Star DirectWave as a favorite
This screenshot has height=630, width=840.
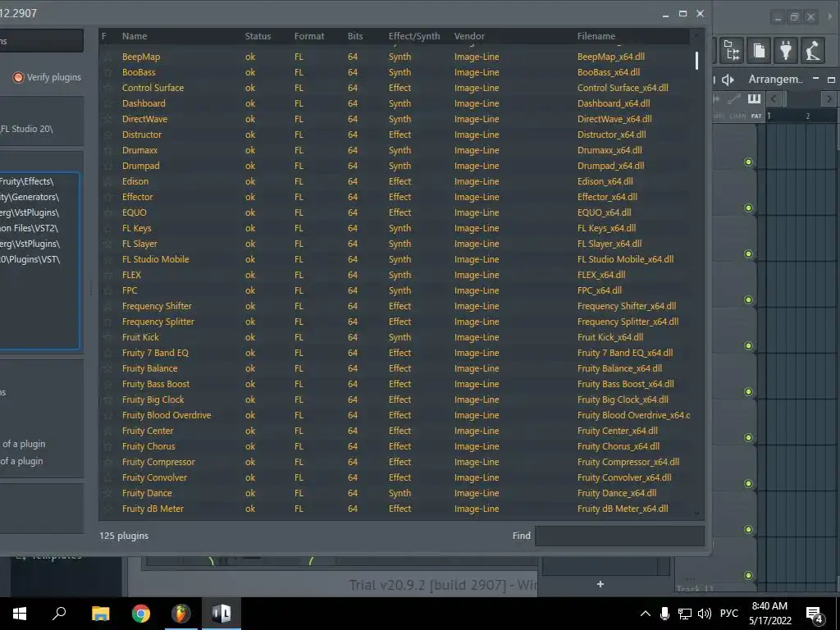[x=107, y=119]
